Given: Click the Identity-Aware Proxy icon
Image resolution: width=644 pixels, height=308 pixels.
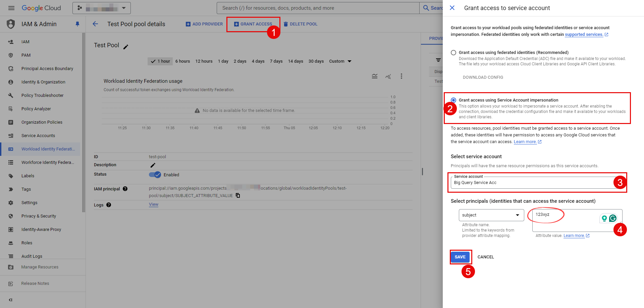Looking at the screenshot, I should (x=11, y=230).
